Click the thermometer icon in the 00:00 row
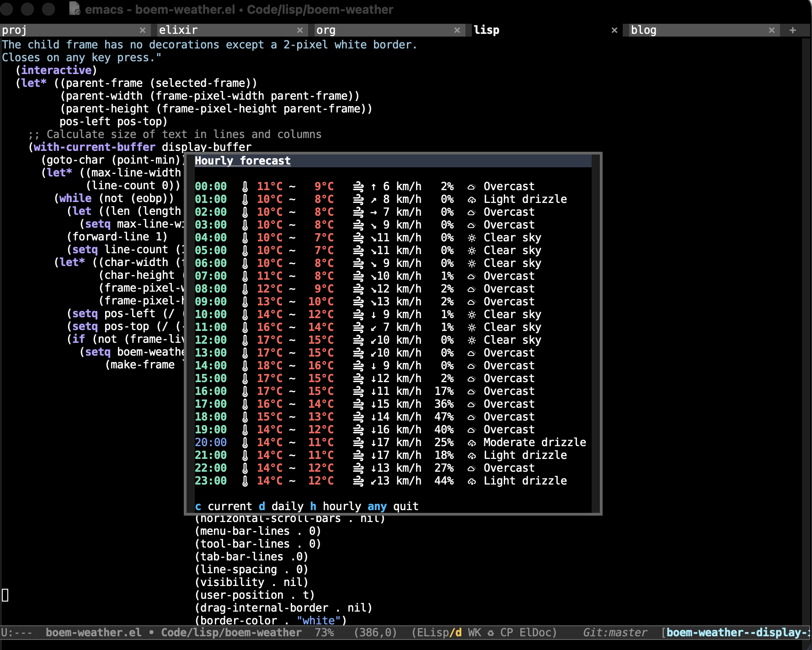 [x=245, y=186]
